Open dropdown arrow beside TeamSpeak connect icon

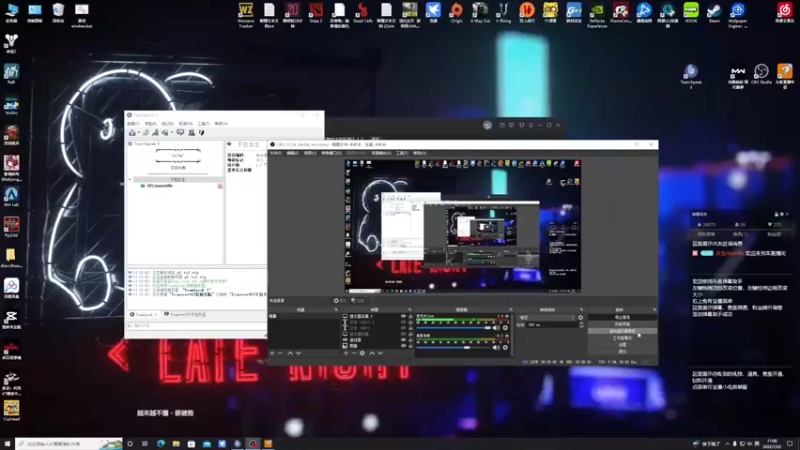[138, 133]
